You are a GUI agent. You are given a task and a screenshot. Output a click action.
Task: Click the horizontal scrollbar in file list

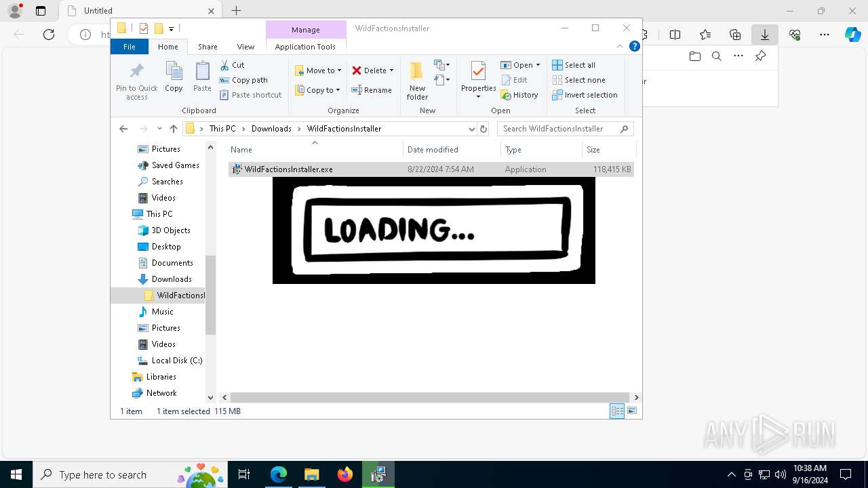431,397
